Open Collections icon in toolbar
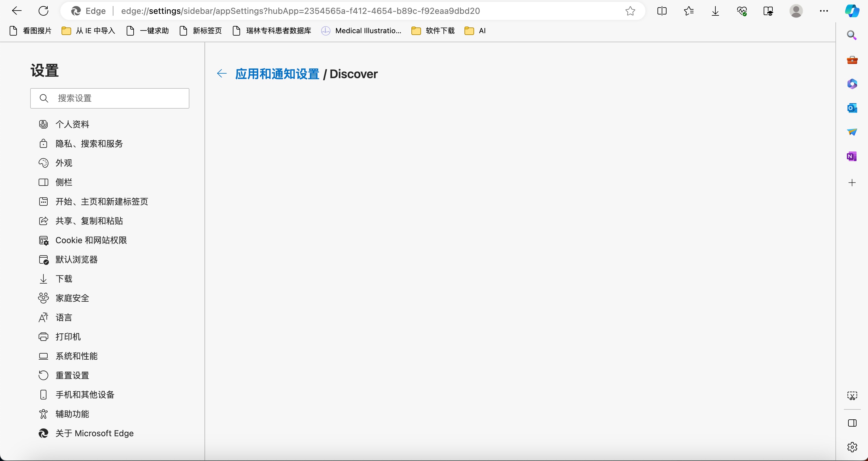Image resolution: width=868 pixels, height=461 pixels. (x=768, y=11)
